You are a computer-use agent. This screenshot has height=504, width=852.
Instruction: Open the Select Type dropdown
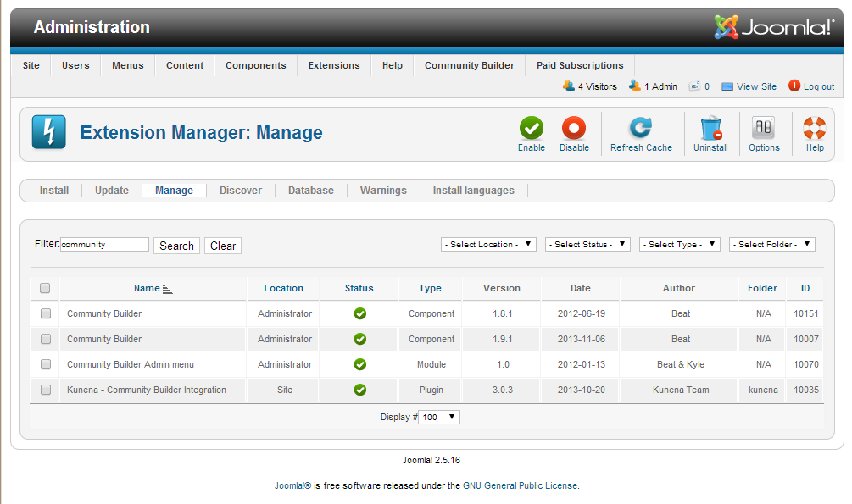coord(680,245)
